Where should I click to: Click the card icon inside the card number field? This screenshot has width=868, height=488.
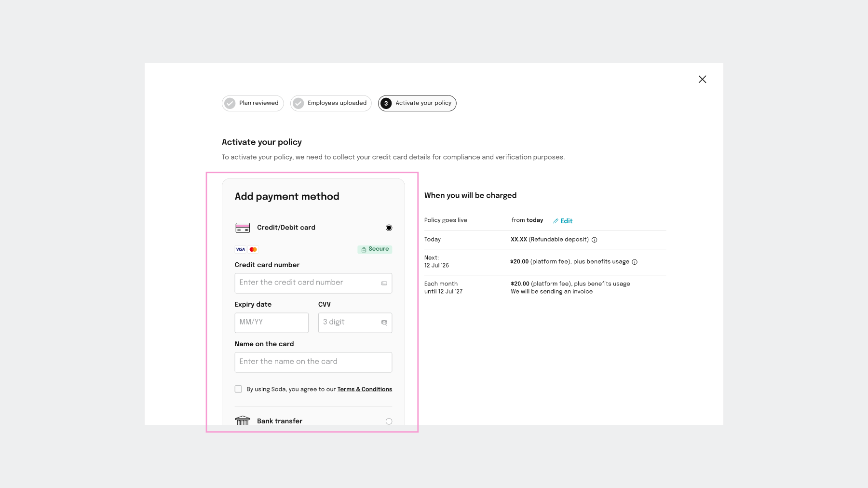tap(384, 283)
